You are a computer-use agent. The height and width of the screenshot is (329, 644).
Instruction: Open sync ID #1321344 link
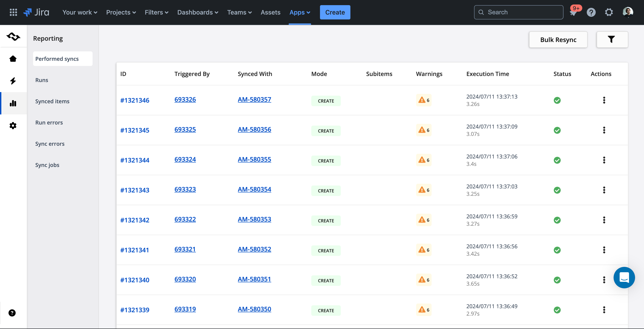pyautogui.click(x=135, y=160)
